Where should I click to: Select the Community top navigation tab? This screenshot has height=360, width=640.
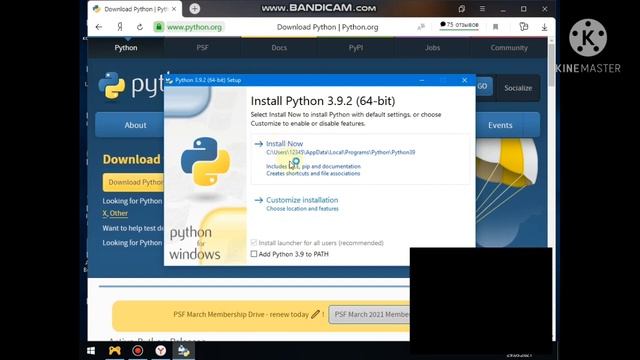click(x=509, y=48)
